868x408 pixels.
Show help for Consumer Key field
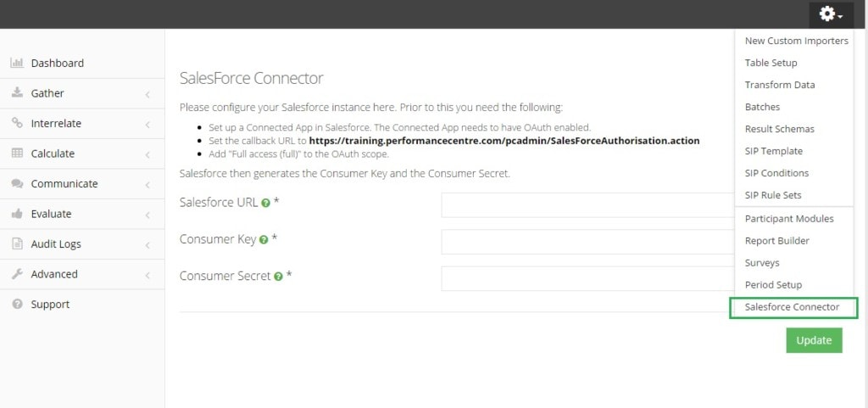pyautogui.click(x=264, y=240)
